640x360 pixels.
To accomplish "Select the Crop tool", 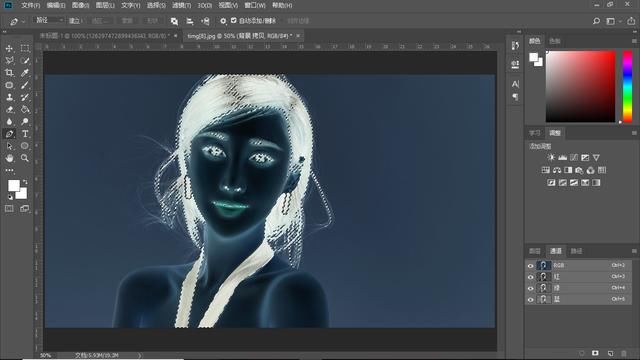I will (x=9, y=73).
